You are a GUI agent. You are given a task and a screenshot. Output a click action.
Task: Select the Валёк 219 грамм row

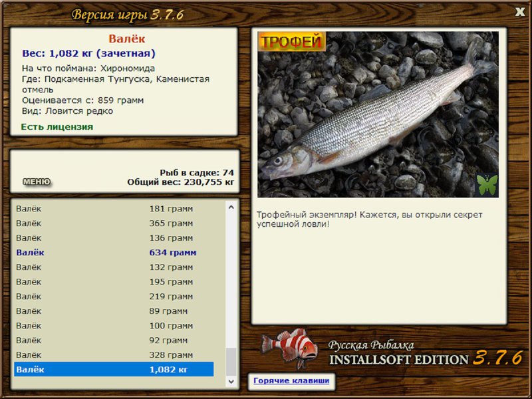tap(114, 296)
